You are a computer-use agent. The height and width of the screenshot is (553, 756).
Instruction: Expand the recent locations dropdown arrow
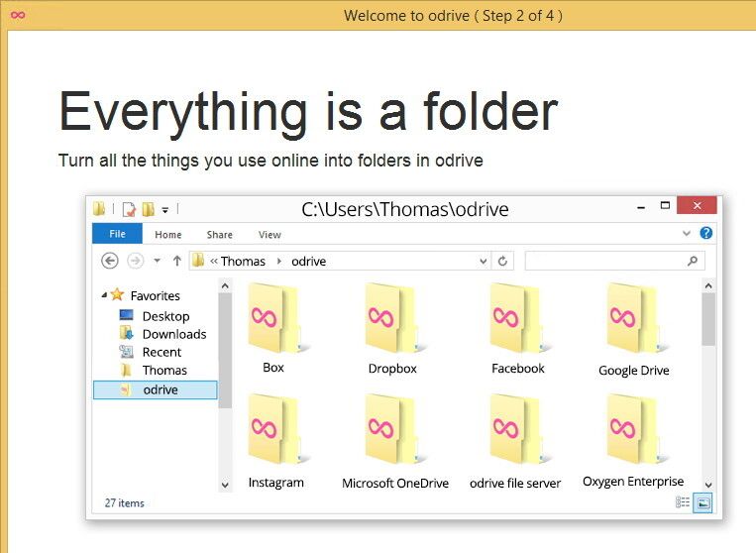[x=157, y=261]
